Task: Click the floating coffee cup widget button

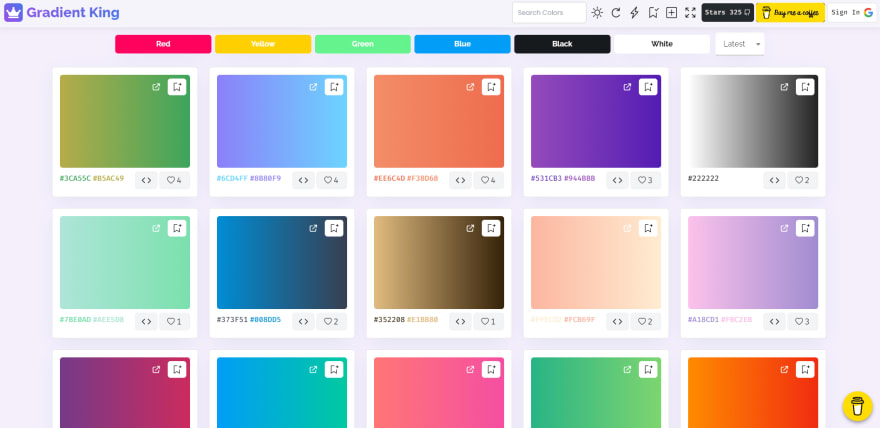Action: tap(858, 406)
